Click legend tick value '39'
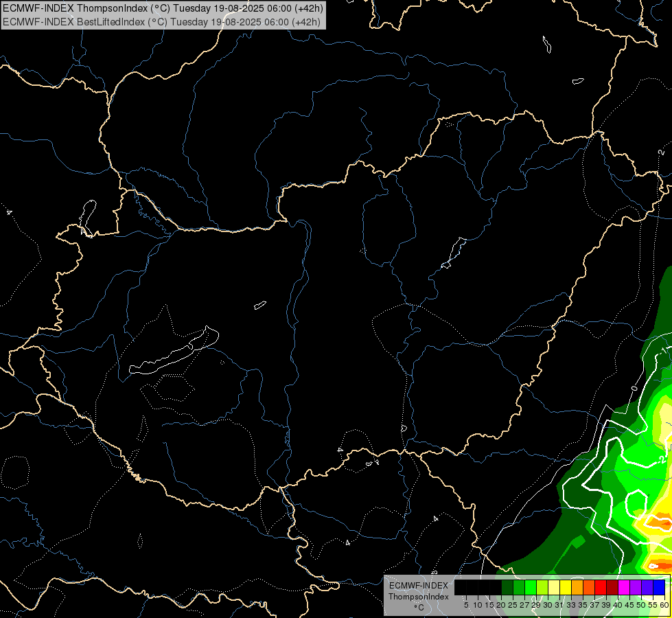Viewport: 672px width, 618px height. click(x=606, y=605)
